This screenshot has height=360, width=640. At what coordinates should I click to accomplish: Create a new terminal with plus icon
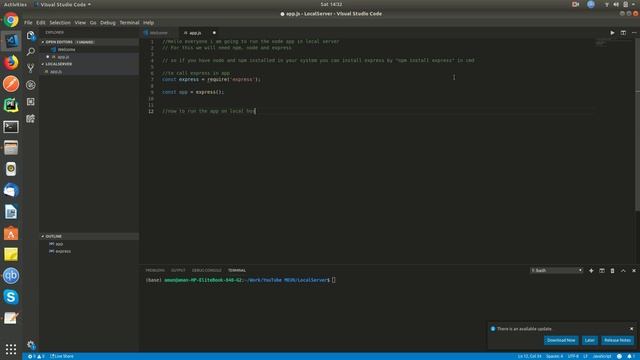[x=591, y=271]
